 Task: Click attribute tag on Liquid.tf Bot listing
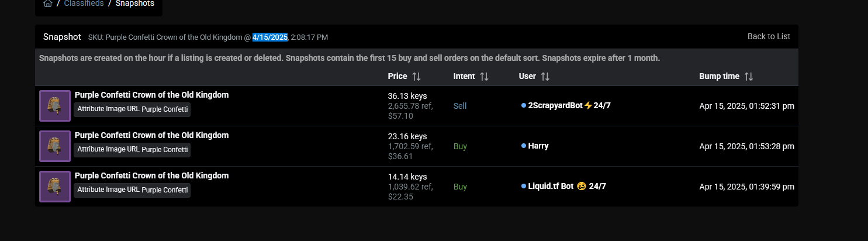tap(132, 190)
